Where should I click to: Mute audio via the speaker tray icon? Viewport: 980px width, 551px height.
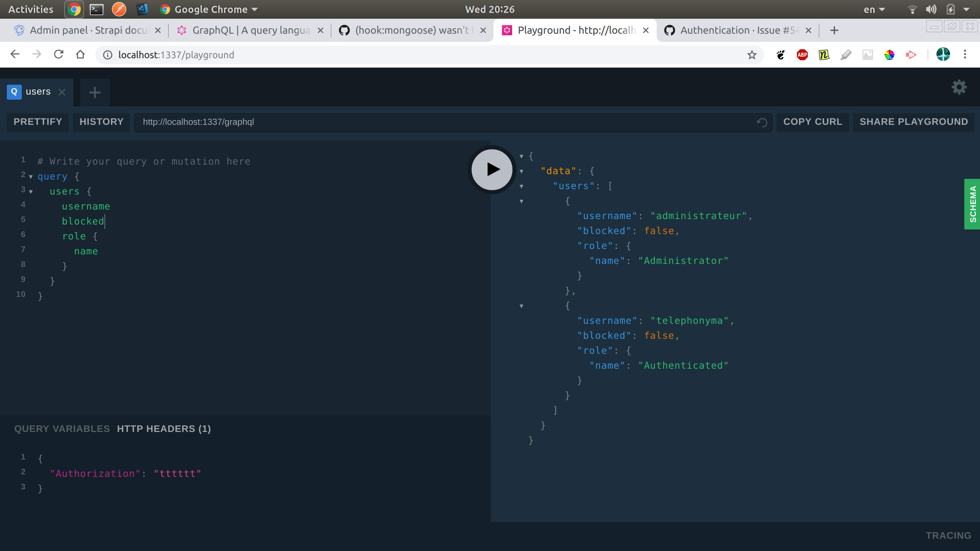coord(931,9)
